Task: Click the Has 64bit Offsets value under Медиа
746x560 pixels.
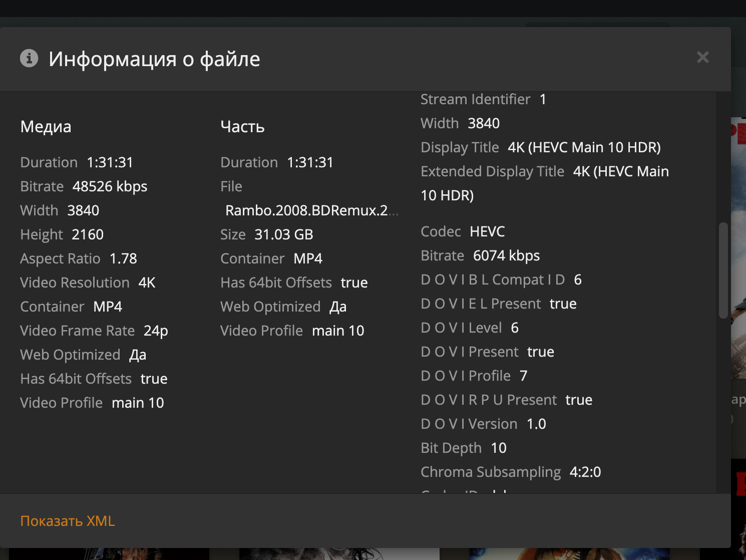Action: [x=154, y=379]
